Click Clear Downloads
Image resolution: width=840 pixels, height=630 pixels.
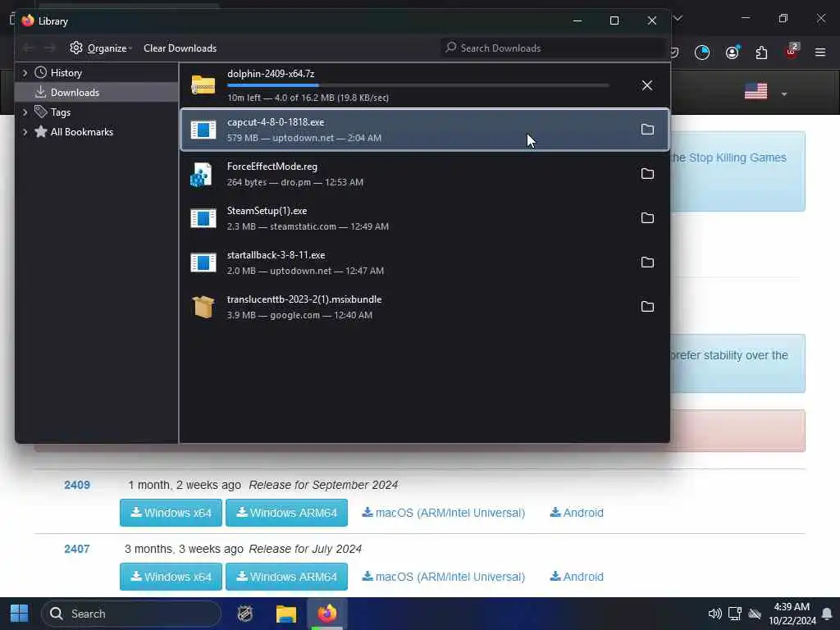tap(180, 48)
